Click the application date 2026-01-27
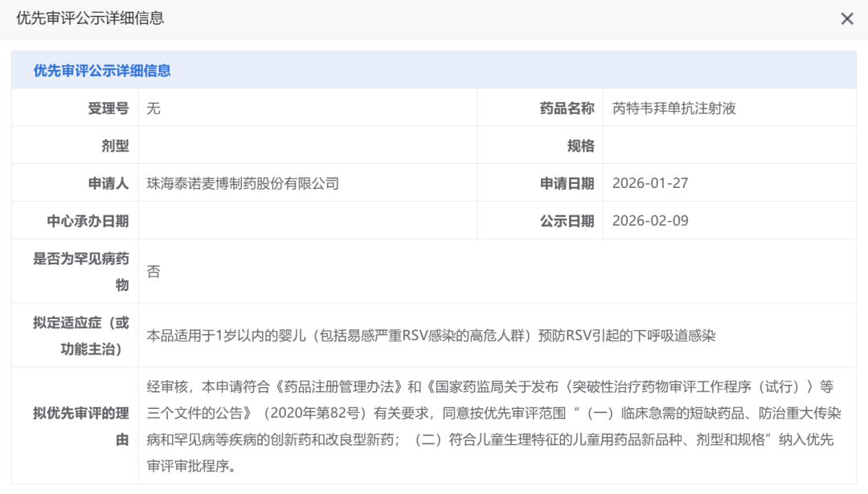Image resolution: width=868 pixels, height=494 pixels. [x=650, y=183]
